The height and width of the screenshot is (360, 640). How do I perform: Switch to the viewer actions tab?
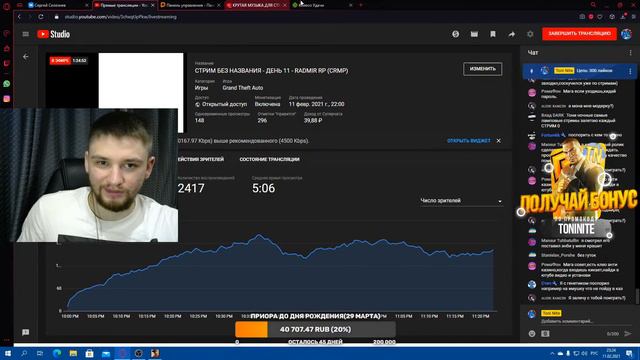click(201, 159)
